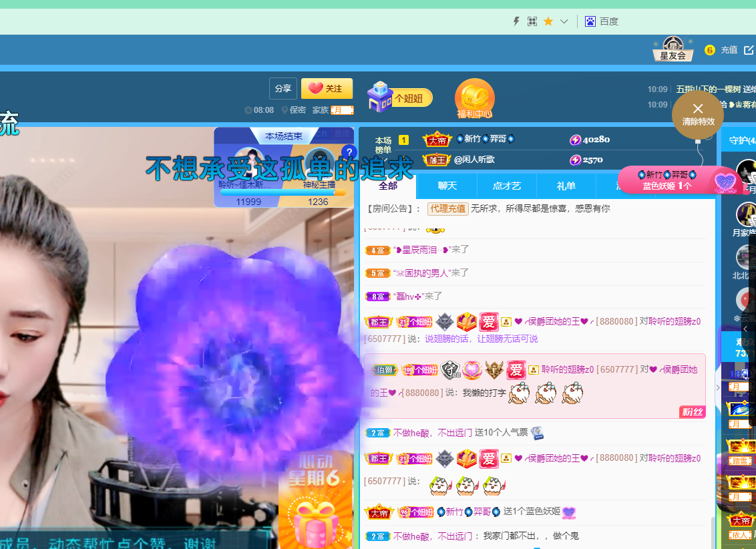Click 清除特效 to clear effects

pos(698,115)
